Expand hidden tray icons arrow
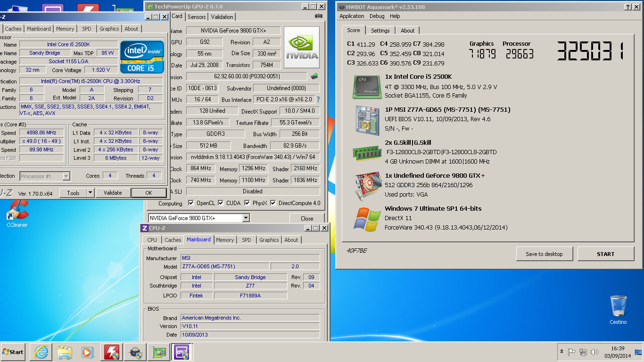Image resolution: width=644 pixels, height=362 pixels. point(561,352)
